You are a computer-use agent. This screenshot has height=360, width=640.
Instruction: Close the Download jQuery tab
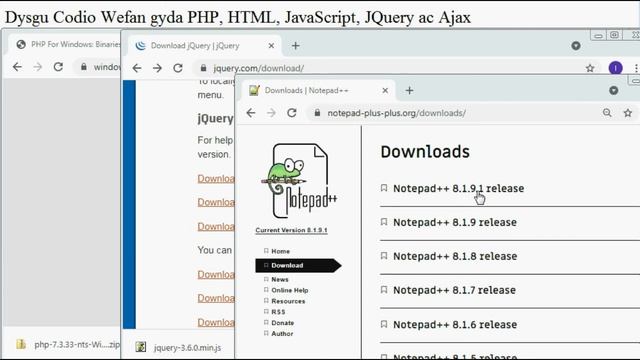tap(271, 46)
